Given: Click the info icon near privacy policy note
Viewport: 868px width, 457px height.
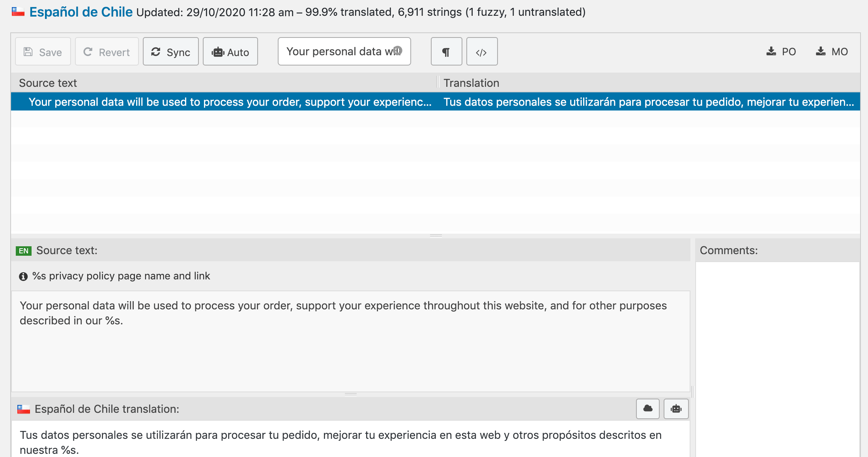Looking at the screenshot, I should [x=23, y=276].
